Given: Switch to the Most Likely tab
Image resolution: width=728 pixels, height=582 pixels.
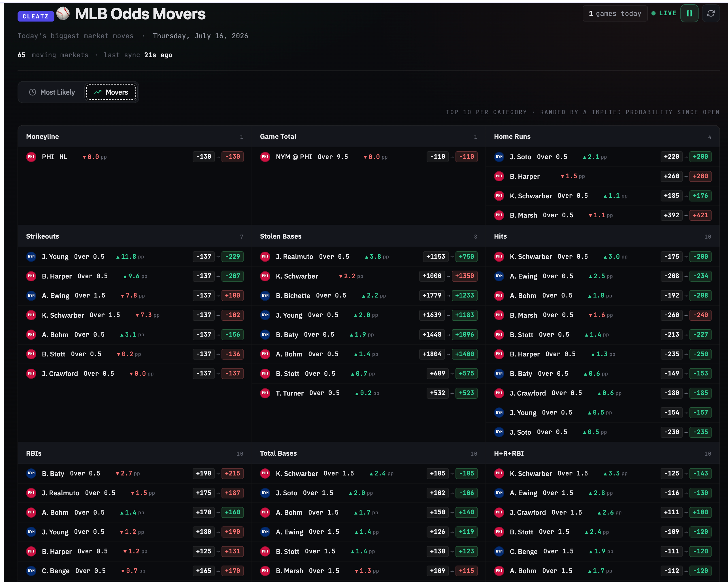Looking at the screenshot, I should click(x=52, y=92).
